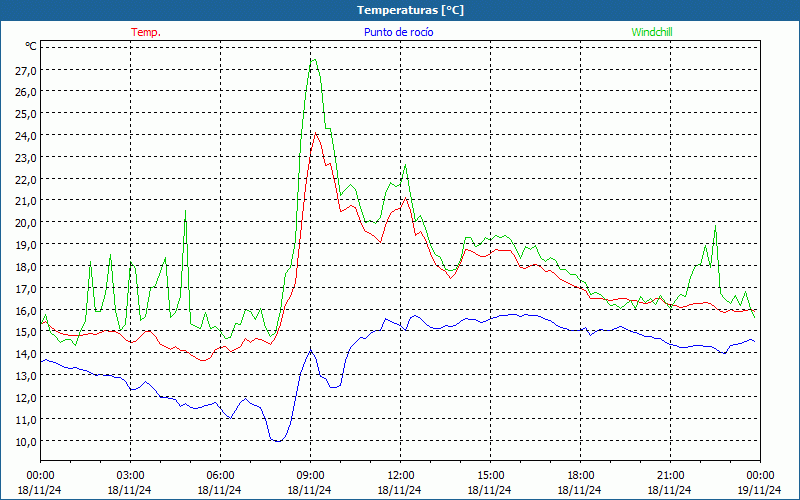This screenshot has height=500, width=800.
Task: Click the 23,0 y-axis value
Action: tap(26, 158)
